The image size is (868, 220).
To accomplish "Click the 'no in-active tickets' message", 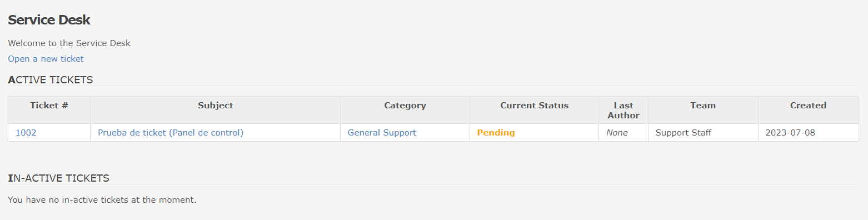I will pos(102,199).
